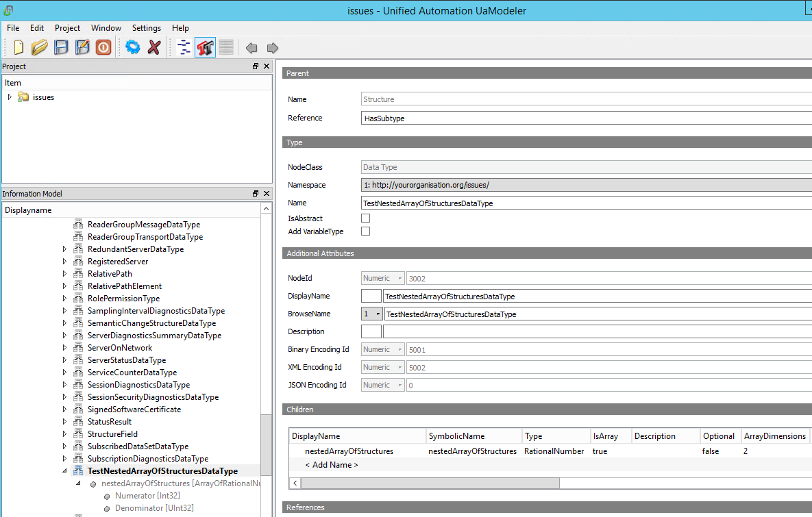The width and height of the screenshot is (812, 517).
Task: Toggle the TT display name view icon
Action: 205,47
